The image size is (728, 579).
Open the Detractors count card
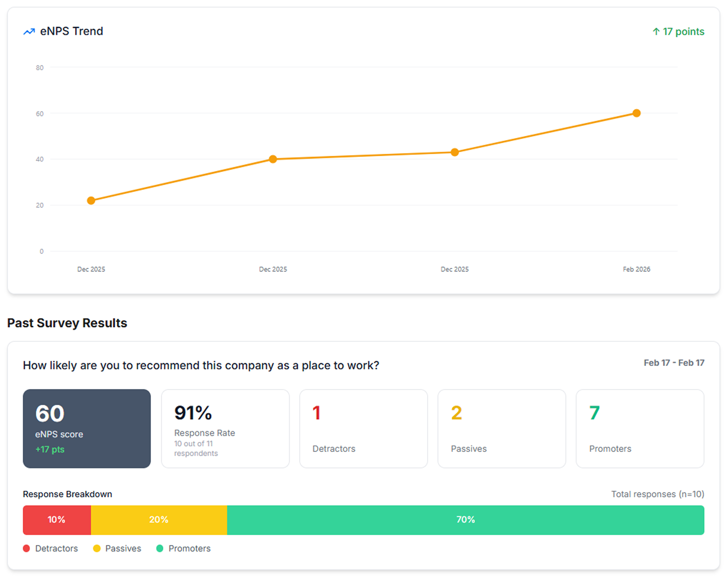363,428
